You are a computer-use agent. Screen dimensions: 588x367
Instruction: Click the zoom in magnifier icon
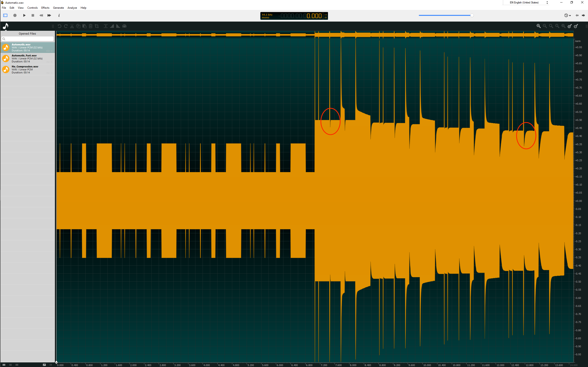tap(538, 26)
